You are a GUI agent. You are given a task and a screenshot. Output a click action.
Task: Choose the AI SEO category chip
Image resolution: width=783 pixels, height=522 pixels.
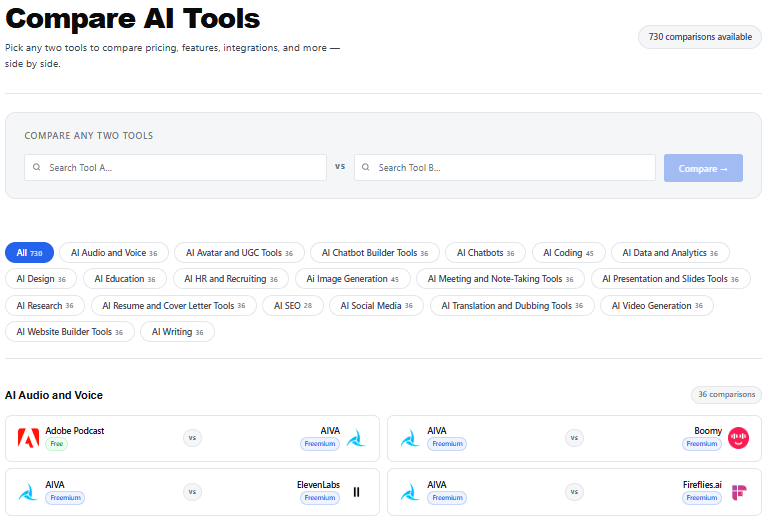click(293, 306)
